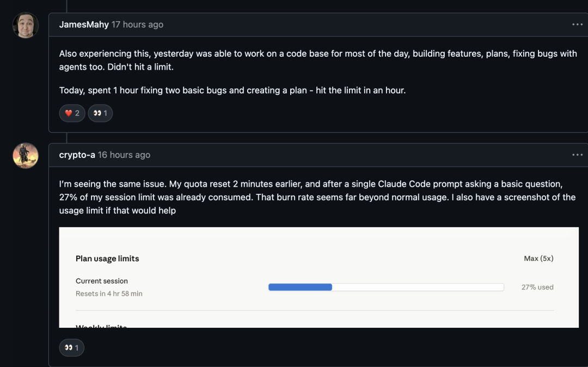This screenshot has height=367, width=588.
Task: Open the attached usage limits screenshot
Action: coord(318,277)
